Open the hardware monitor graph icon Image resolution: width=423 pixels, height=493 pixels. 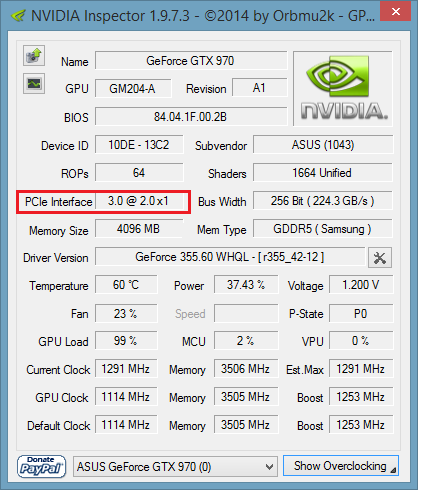click(x=34, y=84)
